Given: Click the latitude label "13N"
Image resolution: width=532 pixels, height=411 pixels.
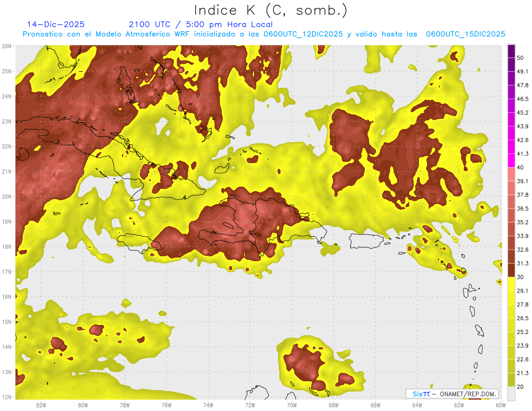Looking at the screenshot, I should (x=7, y=372).
